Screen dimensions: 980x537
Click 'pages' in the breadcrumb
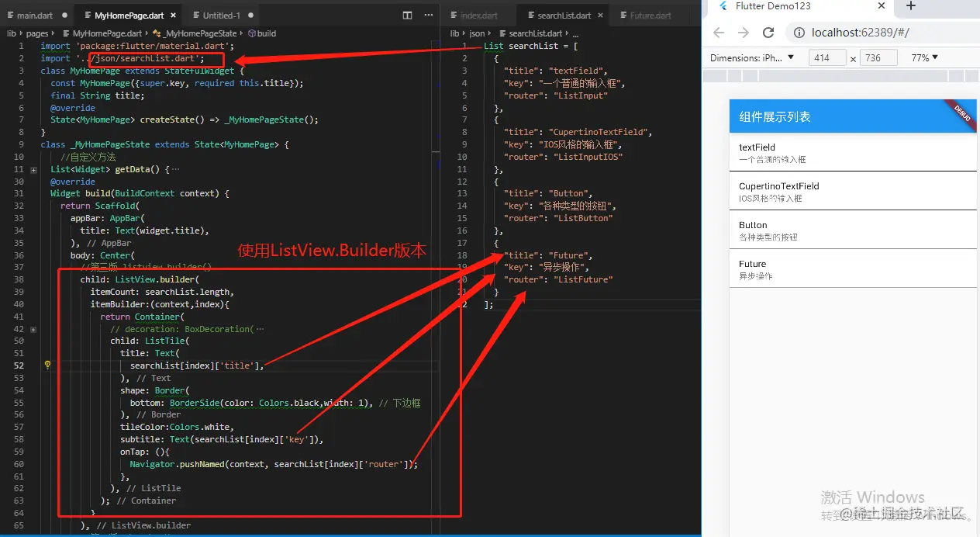36,33
